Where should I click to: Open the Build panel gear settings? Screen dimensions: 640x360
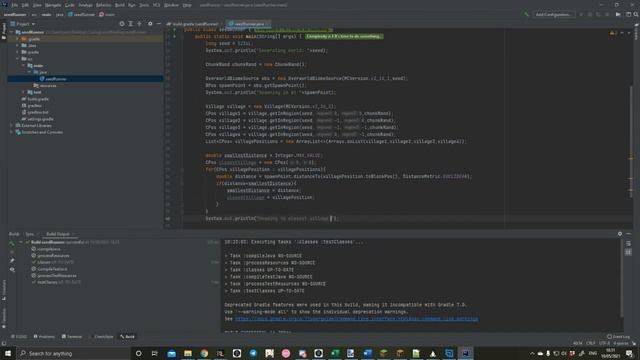(620, 234)
